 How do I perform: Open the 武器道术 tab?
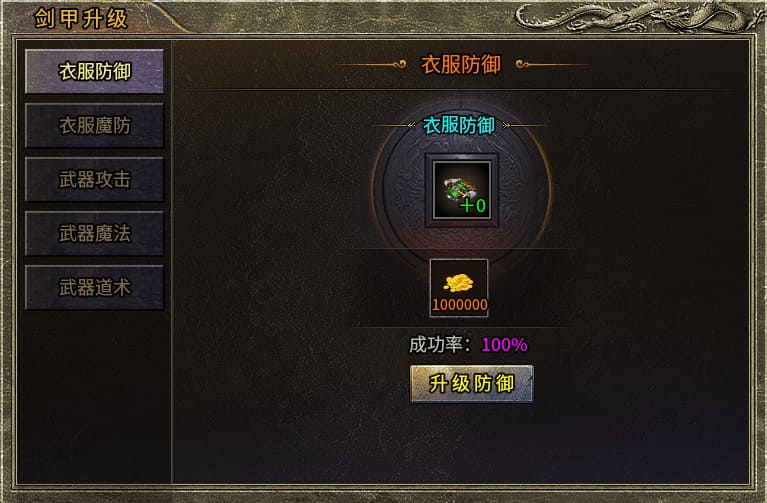[x=94, y=287]
